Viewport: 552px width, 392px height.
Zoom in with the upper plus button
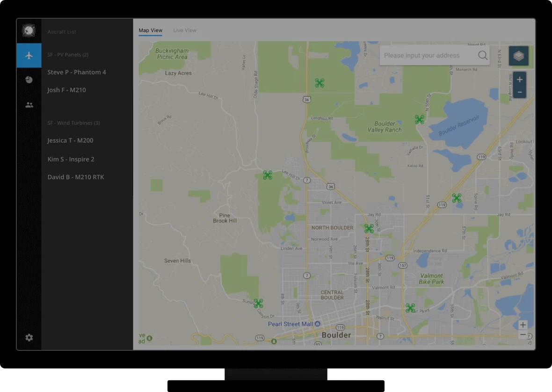[x=520, y=80]
